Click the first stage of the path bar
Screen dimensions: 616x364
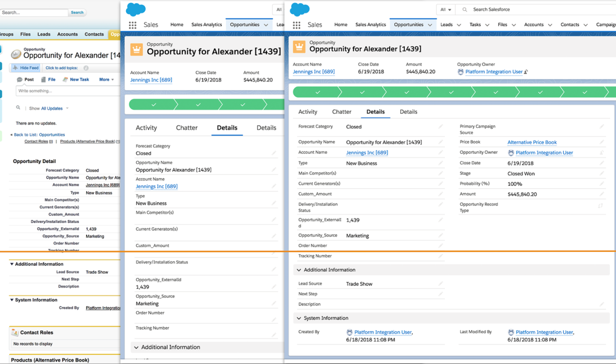coord(315,92)
